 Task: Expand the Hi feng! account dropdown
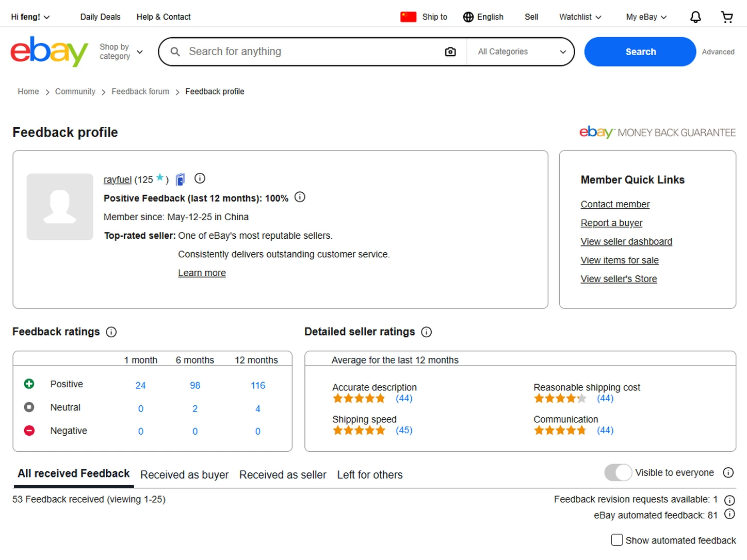[x=30, y=17]
